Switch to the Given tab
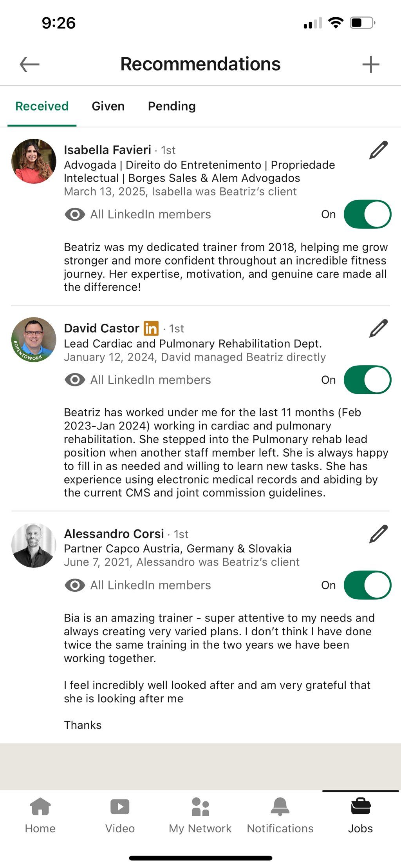This screenshot has height=868, width=401. pos(108,106)
